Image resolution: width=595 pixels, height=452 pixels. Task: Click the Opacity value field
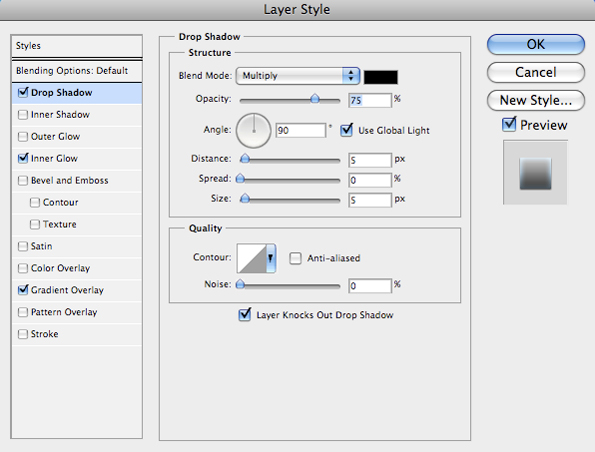coord(370,101)
